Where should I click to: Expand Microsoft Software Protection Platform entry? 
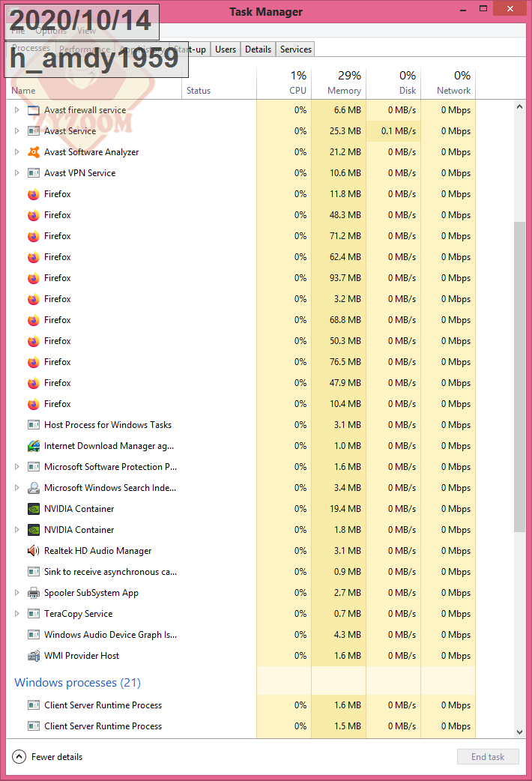(x=16, y=467)
